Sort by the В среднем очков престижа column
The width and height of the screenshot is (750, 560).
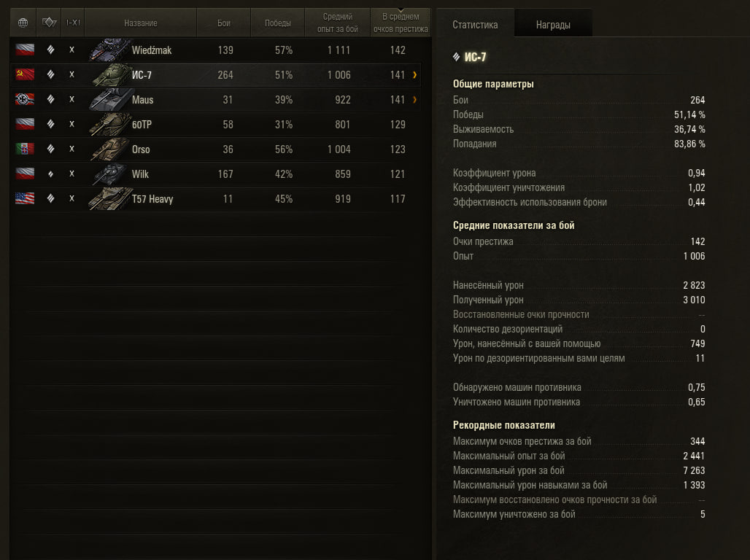pyautogui.click(x=401, y=23)
